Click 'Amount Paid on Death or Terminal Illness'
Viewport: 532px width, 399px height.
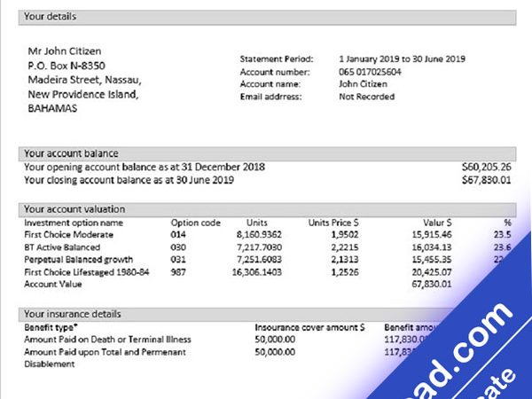(x=107, y=340)
